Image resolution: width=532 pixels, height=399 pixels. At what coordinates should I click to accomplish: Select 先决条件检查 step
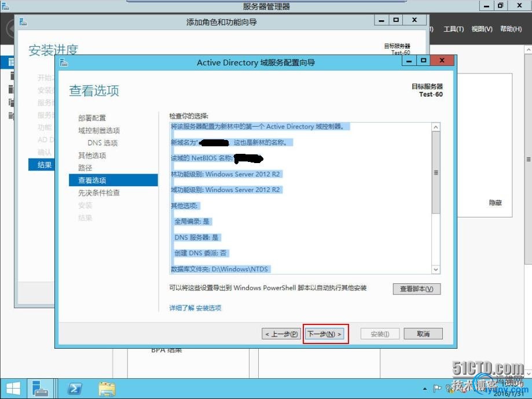[99, 193]
